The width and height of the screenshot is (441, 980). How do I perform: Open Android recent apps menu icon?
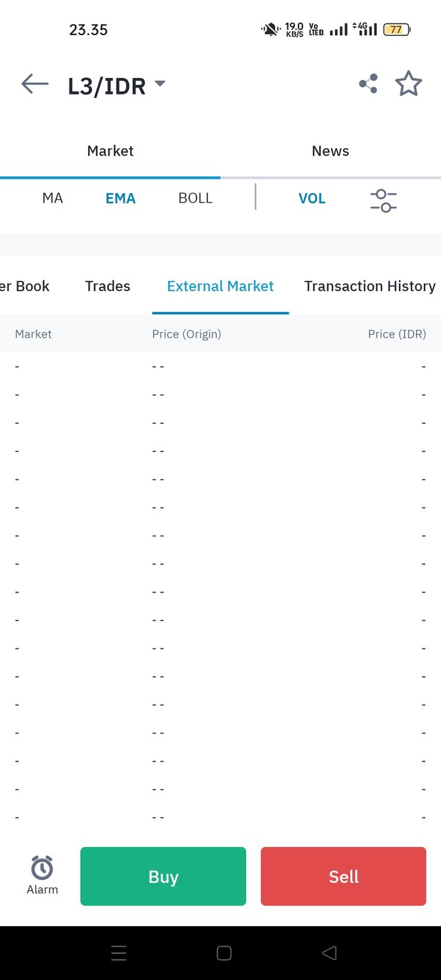[119, 953]
